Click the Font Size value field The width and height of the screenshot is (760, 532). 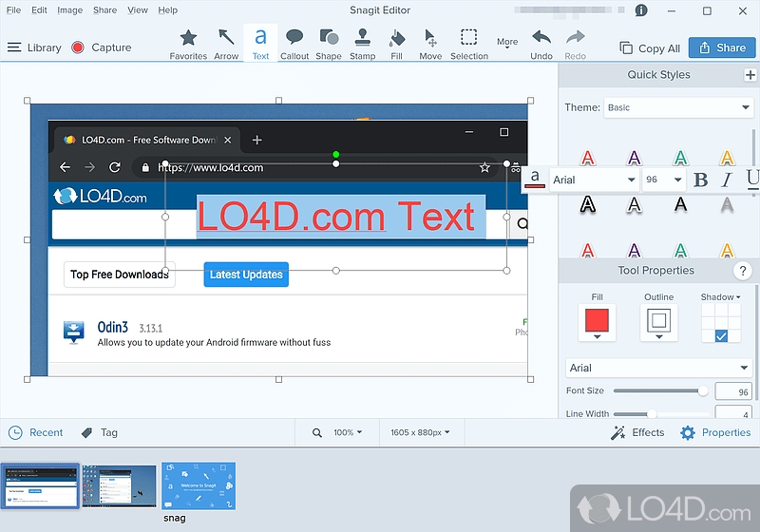(x=732, y=391)
